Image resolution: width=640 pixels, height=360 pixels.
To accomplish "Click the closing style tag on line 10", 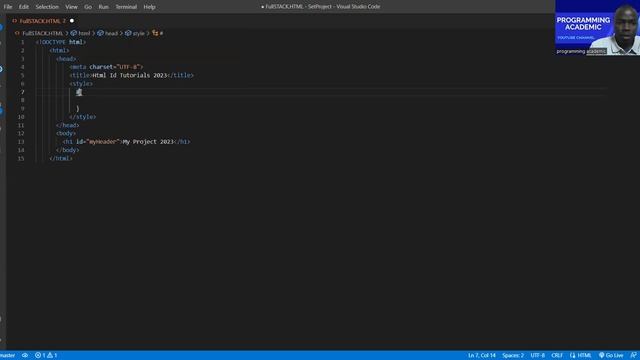I will click(83, 117).
